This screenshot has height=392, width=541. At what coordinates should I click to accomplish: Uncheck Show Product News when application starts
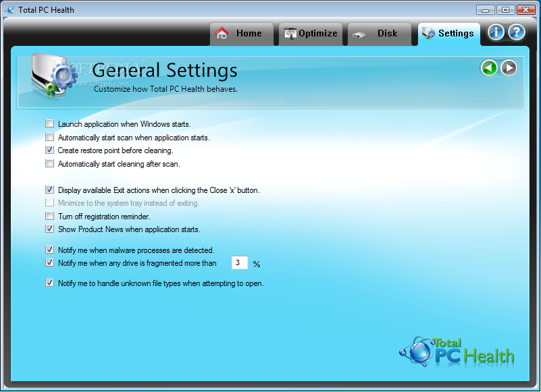click(x=50, y=229)
